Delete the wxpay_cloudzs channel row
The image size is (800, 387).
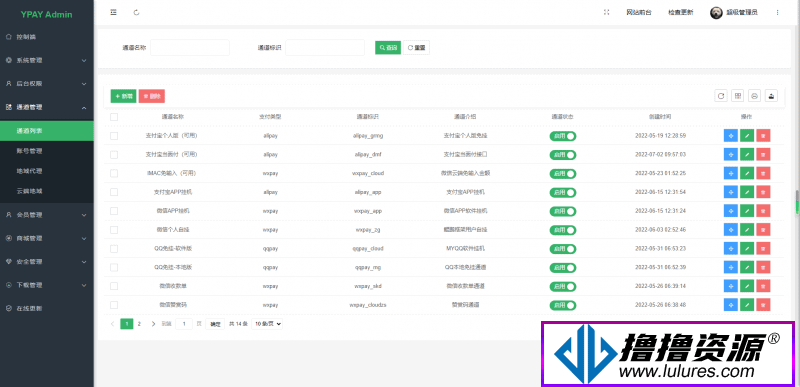pyautogui.click(x=763, y=305)
